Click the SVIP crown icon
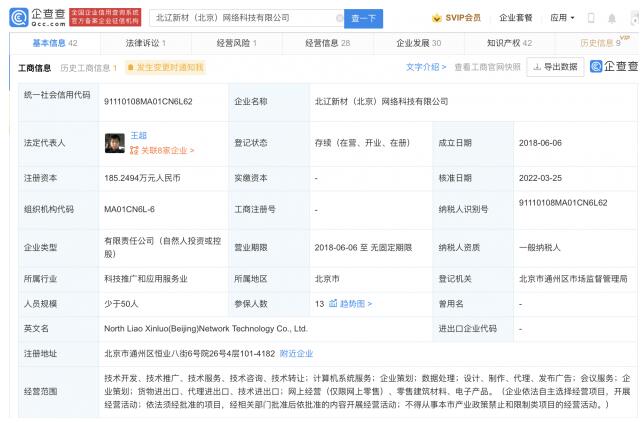 click(x=437, y=18)
